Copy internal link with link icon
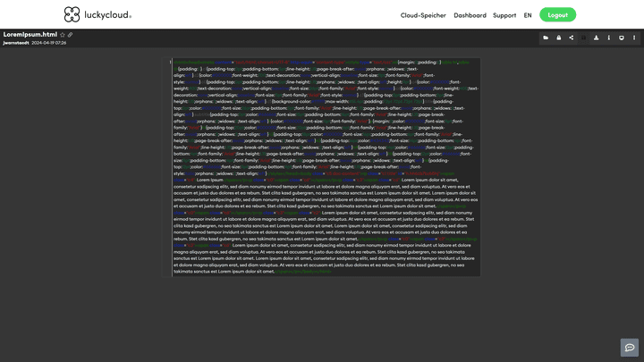644x362 pixels. 71,35
